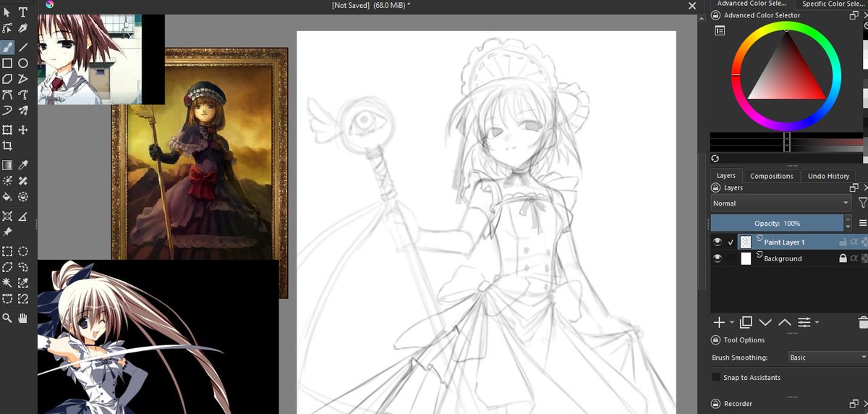Select the Rectangular Selection tool
868x414 pixels.
(x=7, y=251)
